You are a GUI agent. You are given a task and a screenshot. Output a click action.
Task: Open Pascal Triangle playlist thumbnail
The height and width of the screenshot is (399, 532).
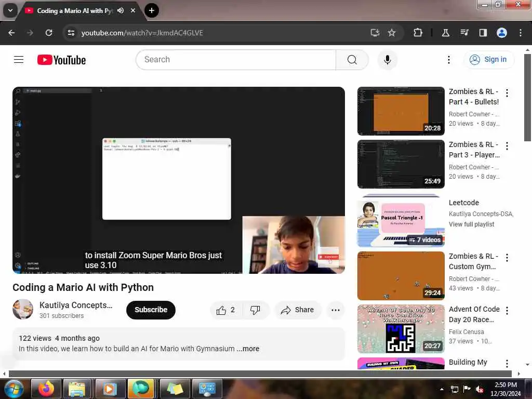(x=401, y=222)
